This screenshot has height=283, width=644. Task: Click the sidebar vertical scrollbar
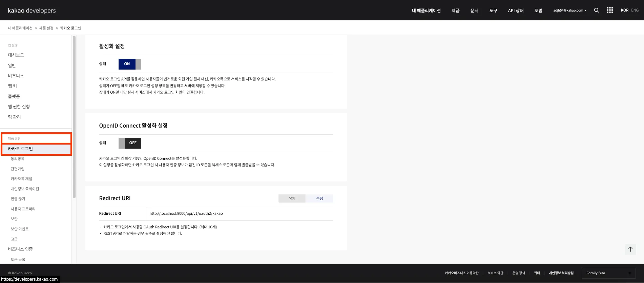74,117
